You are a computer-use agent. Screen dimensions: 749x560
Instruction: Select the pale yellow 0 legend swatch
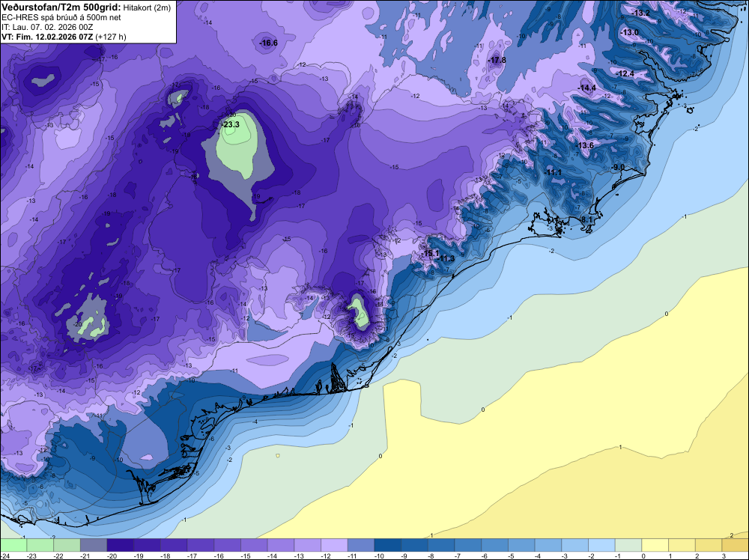(x=655, y=545)
